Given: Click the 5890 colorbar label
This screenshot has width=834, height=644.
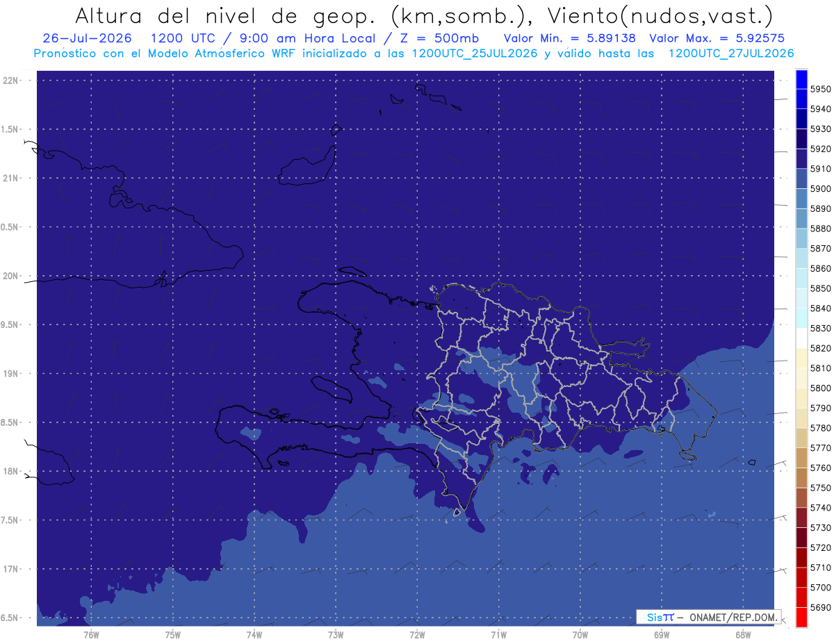Looking at the screenshot, I should 820,209.
